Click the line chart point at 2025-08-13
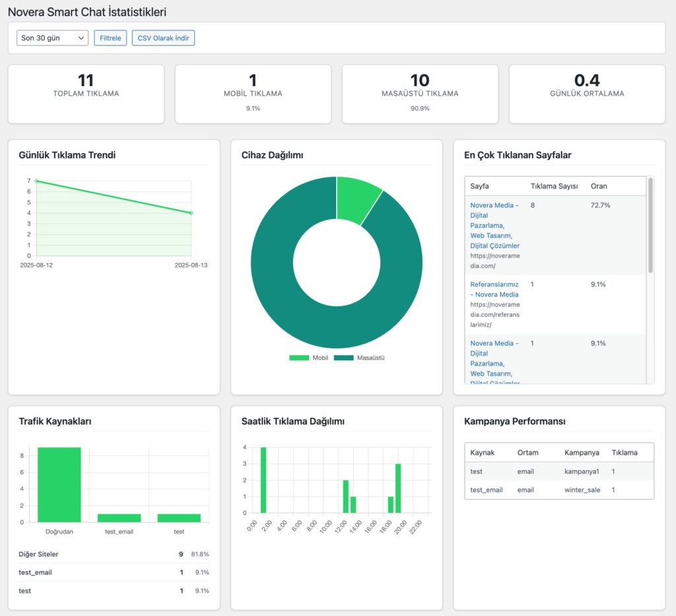Image resolution: width=676 pixels, height=616 pixels. coord(191,213)
